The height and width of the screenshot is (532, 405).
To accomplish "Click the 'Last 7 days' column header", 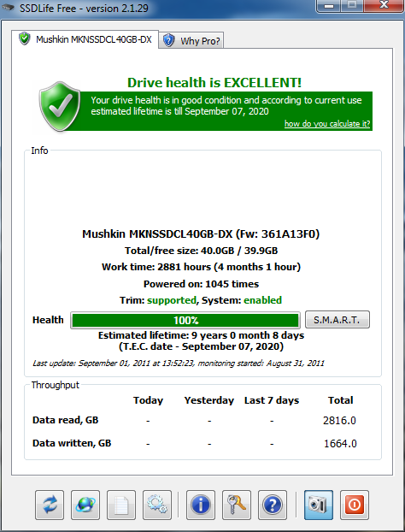I will (272, 400).
